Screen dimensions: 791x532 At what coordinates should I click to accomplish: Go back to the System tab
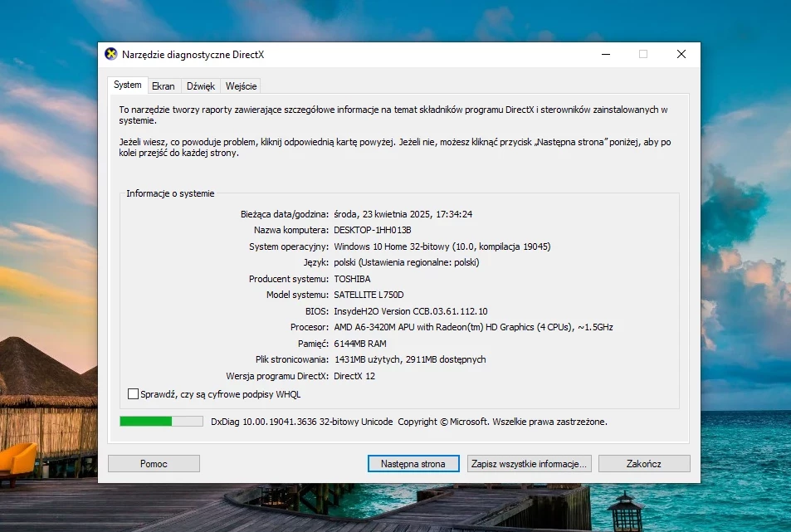[x=128, y=85]
